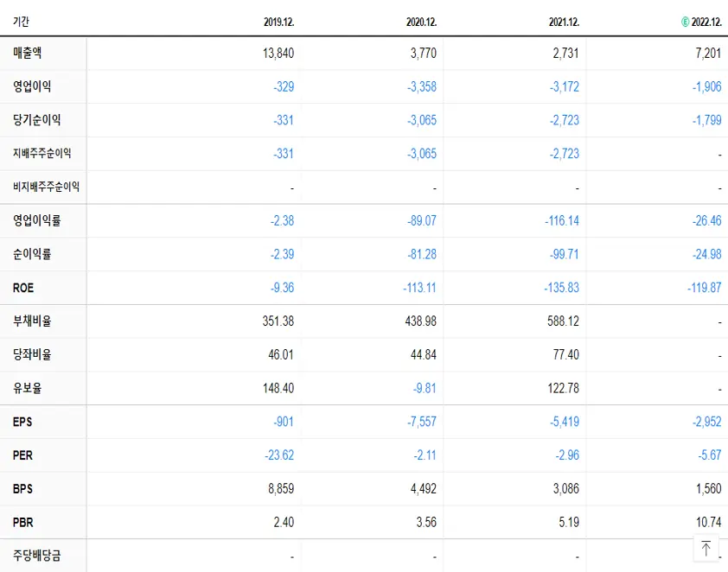Image resolution: width=728 pixels, height=572 pixels.
Task: Click the 77.40 quick ratio value
Action: tap(566, 355)
